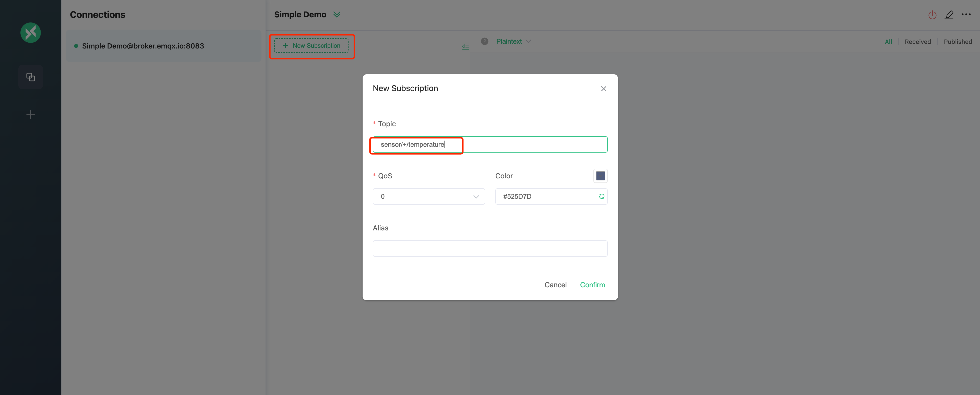Toggle the Published messages filter
Image resolution: width=980 pixels, height=395 pixels.
click(x=958, y=41)
